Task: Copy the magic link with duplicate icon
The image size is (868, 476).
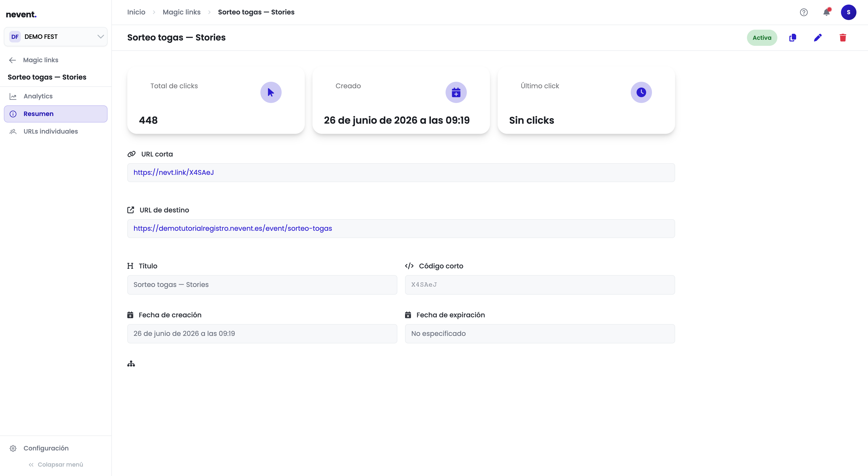Action: [793, 38]
